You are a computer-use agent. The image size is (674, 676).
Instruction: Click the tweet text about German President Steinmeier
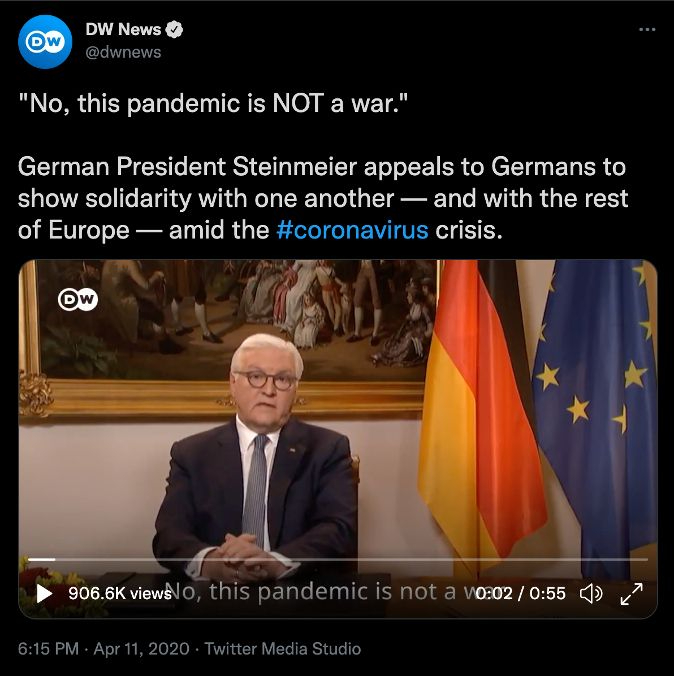tap(323, 198)
